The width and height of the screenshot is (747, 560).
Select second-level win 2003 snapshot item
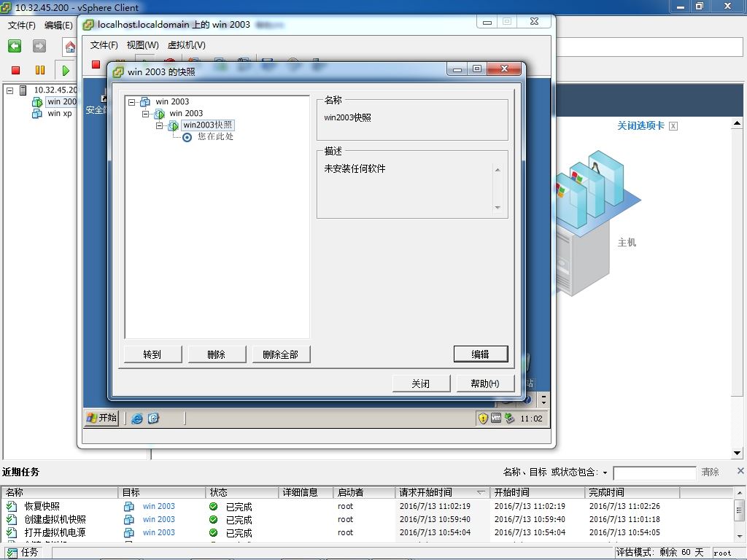[186, 113]
